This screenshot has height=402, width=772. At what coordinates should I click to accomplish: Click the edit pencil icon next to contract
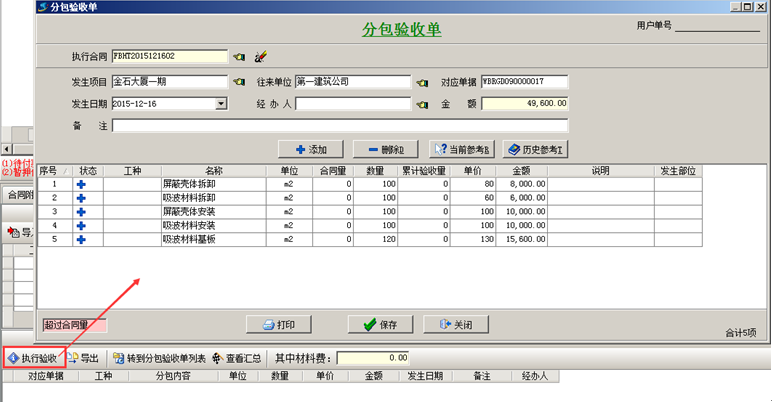[260, 56]
